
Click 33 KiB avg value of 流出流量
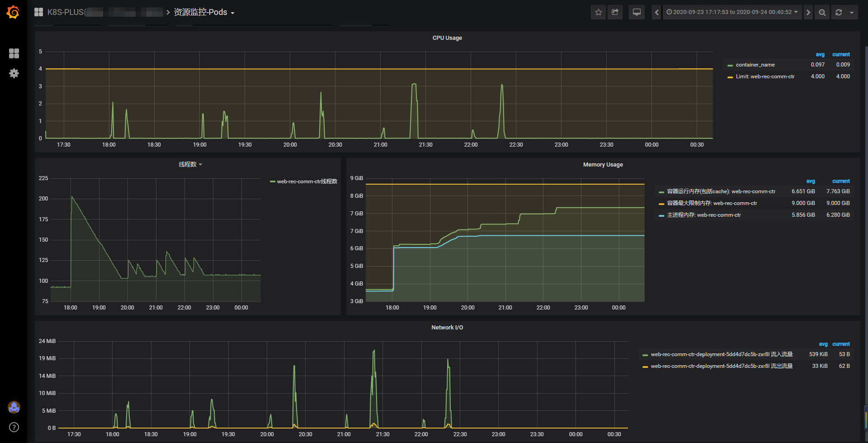tap(820, 366)
